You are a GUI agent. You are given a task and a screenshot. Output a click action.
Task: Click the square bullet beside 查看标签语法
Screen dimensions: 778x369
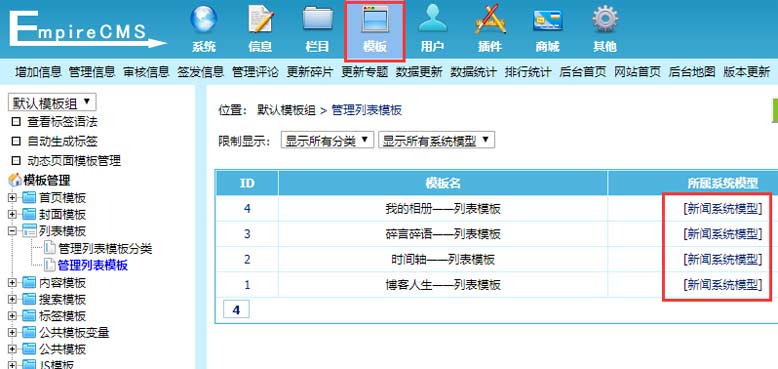tap(16, 122)
